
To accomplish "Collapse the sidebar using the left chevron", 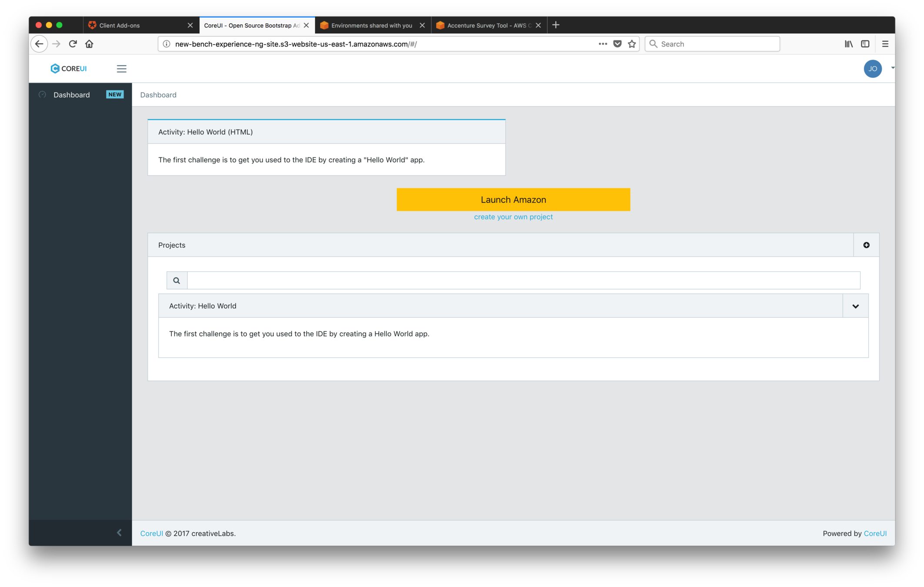I will (119, 533).
